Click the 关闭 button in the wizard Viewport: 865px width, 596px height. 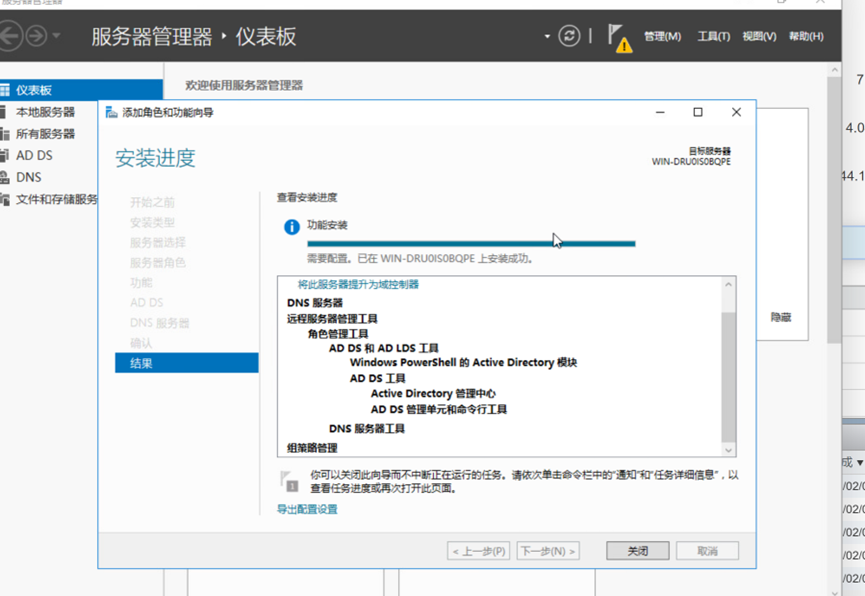tap(638, 551)
